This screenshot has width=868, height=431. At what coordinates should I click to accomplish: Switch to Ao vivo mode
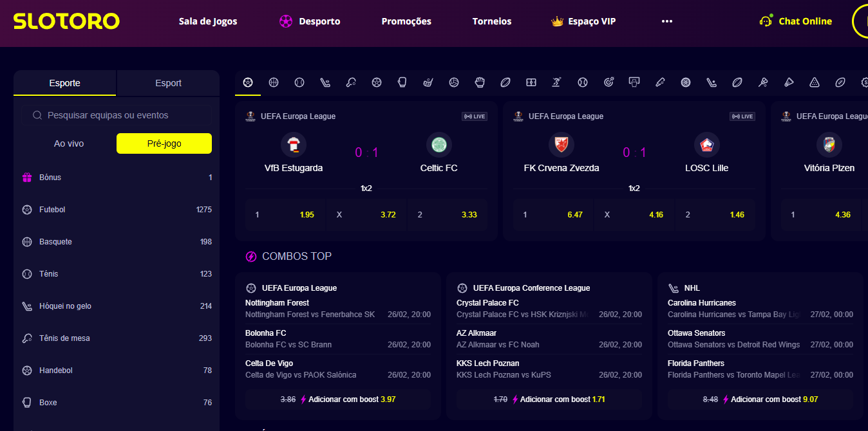coord(69,143)
